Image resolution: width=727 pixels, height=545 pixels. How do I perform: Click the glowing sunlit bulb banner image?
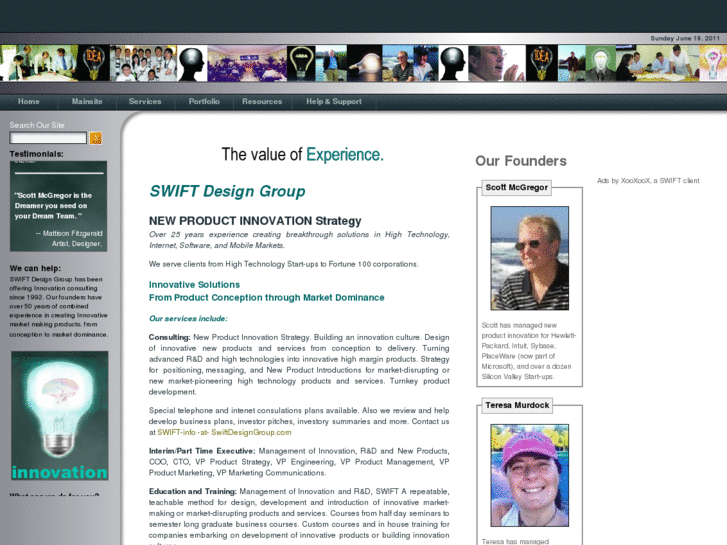pyautogui.click(x=364, y=64)
